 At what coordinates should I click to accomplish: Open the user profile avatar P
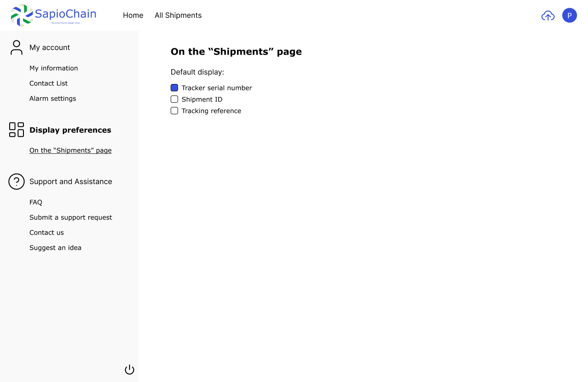pyautogui.click(x=569, y=15)
